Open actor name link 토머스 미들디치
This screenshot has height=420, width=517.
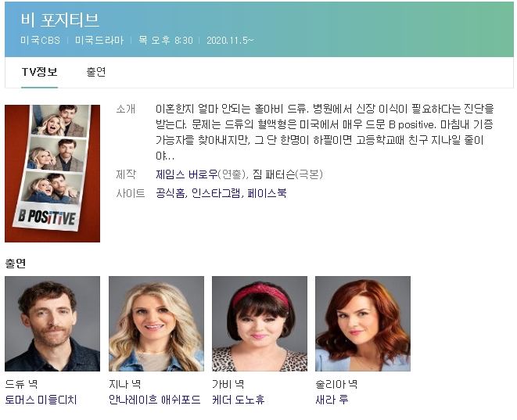(x=41, y=400)
